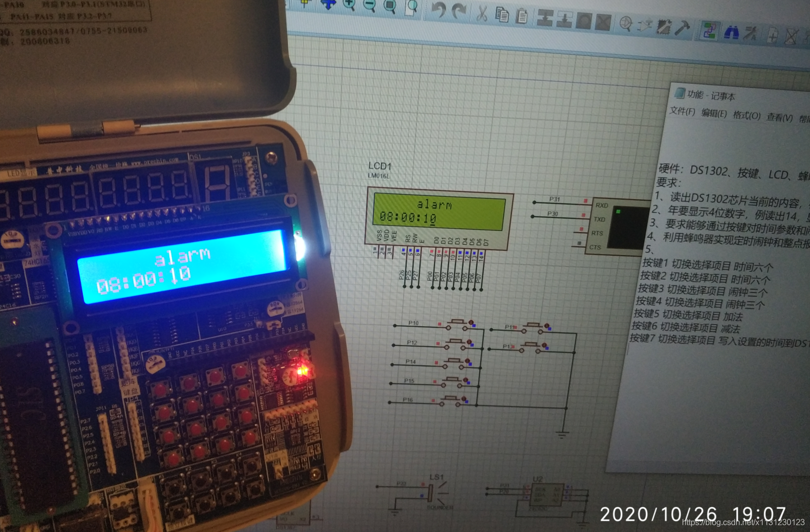
Task: Open Pick parts from library icon
Action: click(626, 24)
